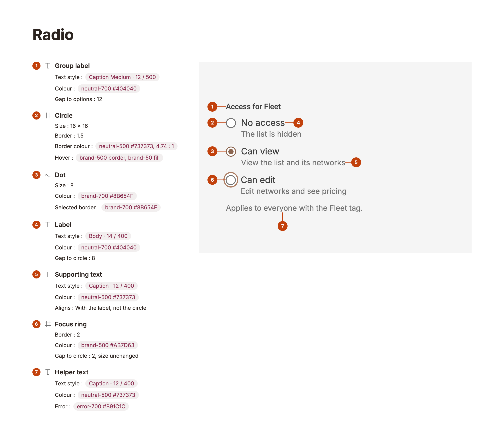Click the Label neutral-700 #404040 colour chip
The height and width of the screenshot is (432, 504).
109,248
